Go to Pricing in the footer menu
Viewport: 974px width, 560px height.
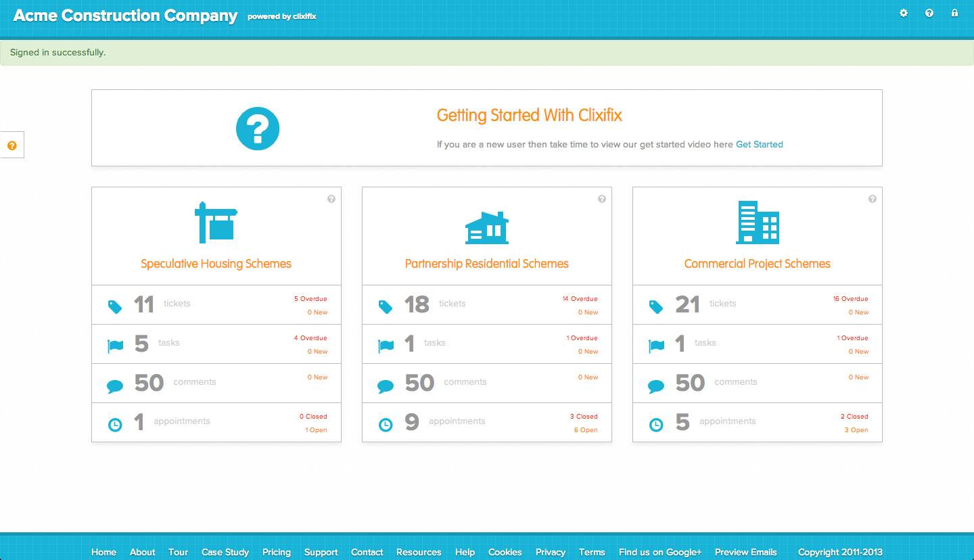tap(277, 552)
